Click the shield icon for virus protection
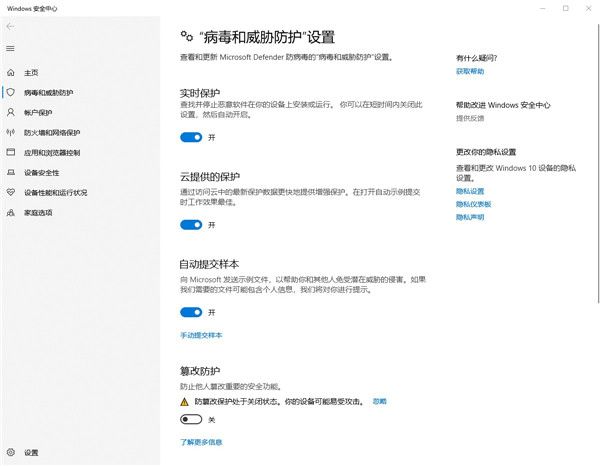This screenshot has height=466, width=600. pos(11,92)
